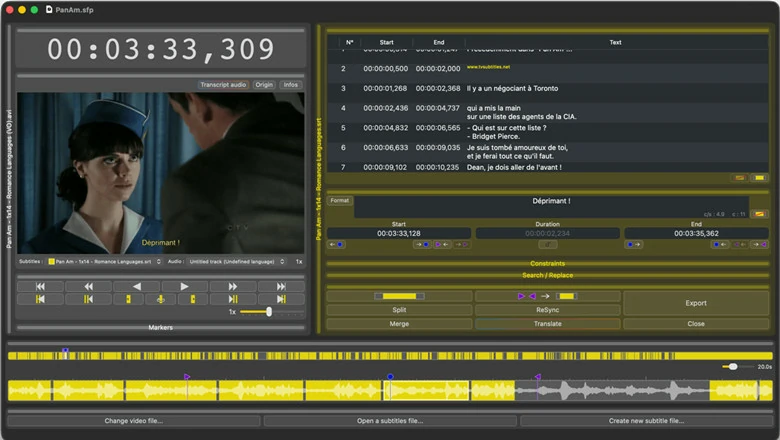
Task: Play the video in reverse
Action: [x=136, y=286]
